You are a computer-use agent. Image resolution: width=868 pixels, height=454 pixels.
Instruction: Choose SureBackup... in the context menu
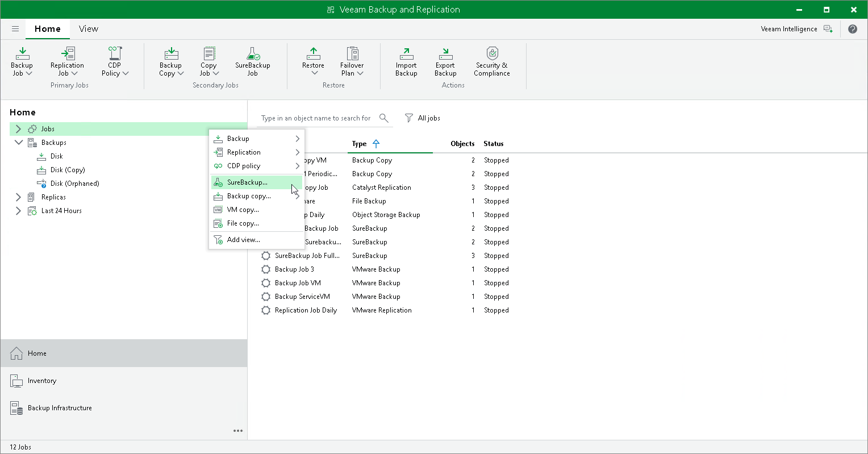257,182
